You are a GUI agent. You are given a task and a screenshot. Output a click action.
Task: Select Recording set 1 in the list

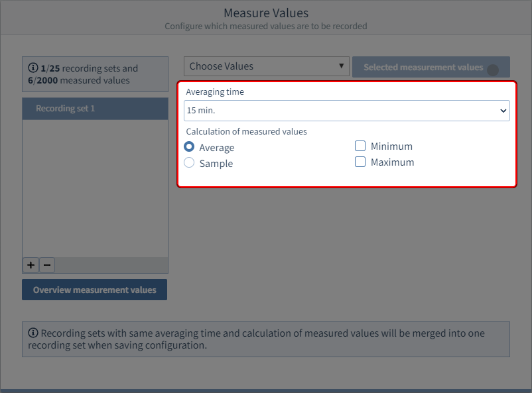pos(95,109)
